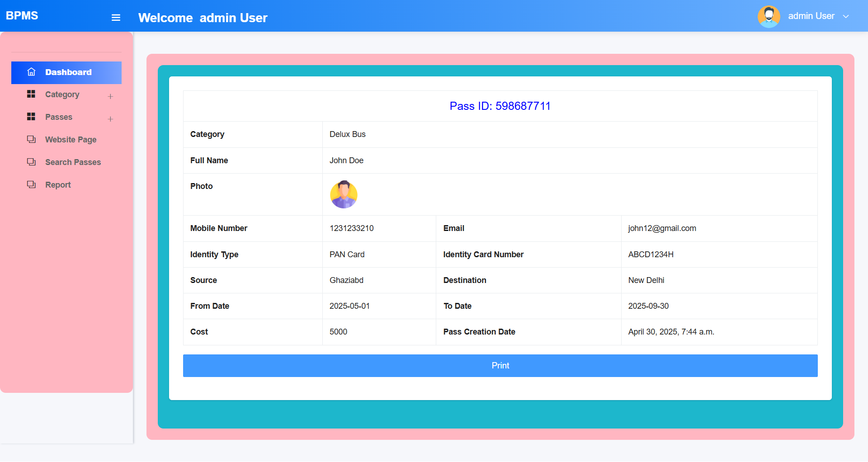
Task: Click John Doe's pass photo
Action: click(344, 194)
